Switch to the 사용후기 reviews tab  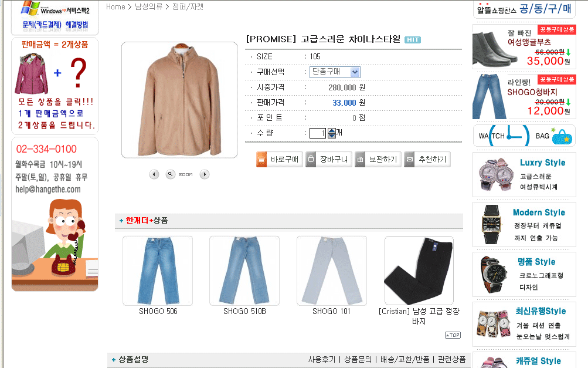(x=322, y=359)
